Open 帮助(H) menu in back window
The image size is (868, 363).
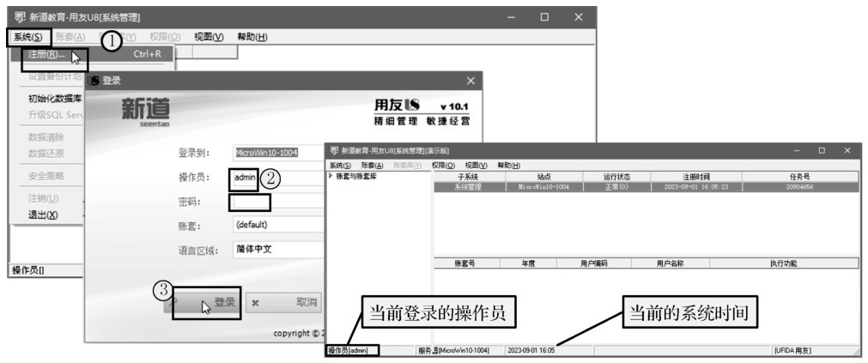252,37
